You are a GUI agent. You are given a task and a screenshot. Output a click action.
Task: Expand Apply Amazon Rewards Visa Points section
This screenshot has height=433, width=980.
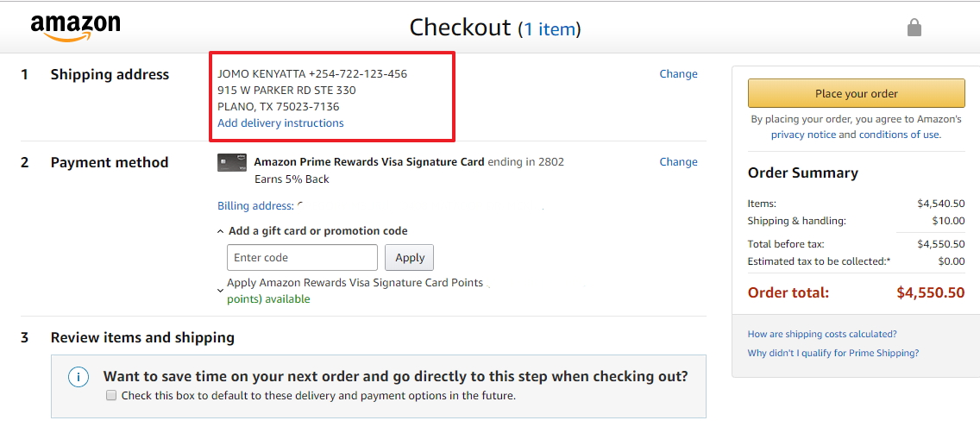click(221, 291)
